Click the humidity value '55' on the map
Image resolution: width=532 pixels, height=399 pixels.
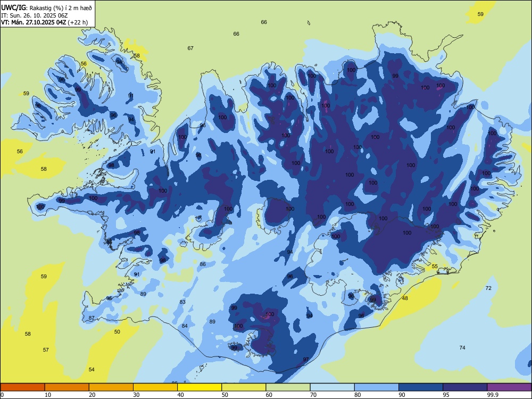click(x=435, y=267)
